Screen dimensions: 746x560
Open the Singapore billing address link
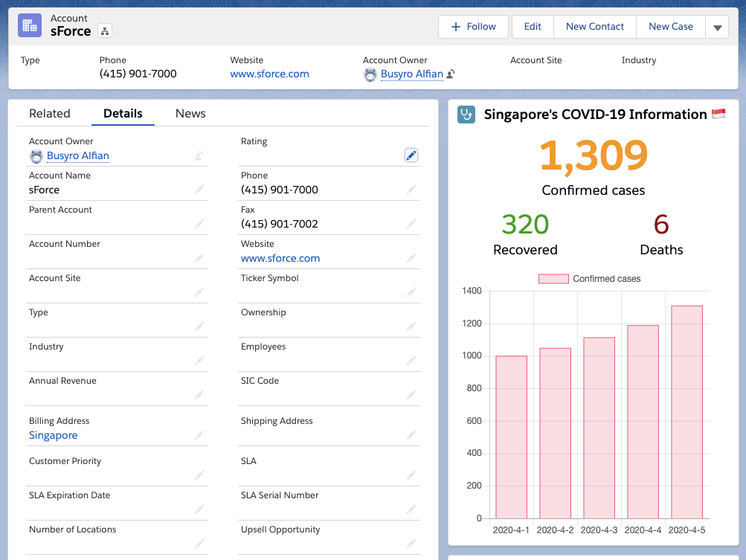(x=54, y=435)
